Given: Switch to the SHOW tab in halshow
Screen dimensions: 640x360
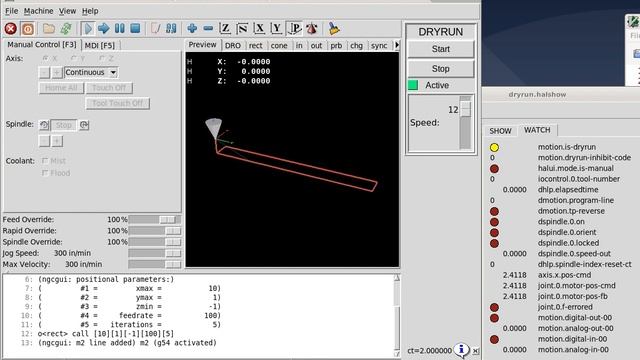Looking at the screenshot, I should (500, 131).
